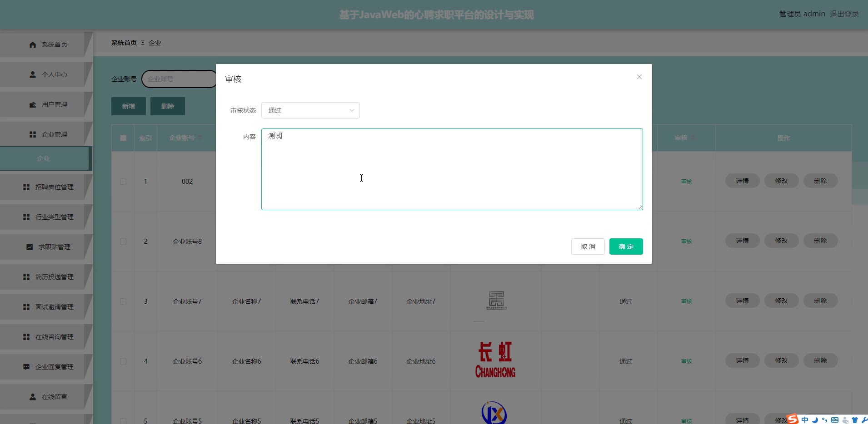Click the Sogou input method S logo

point(793,419)
